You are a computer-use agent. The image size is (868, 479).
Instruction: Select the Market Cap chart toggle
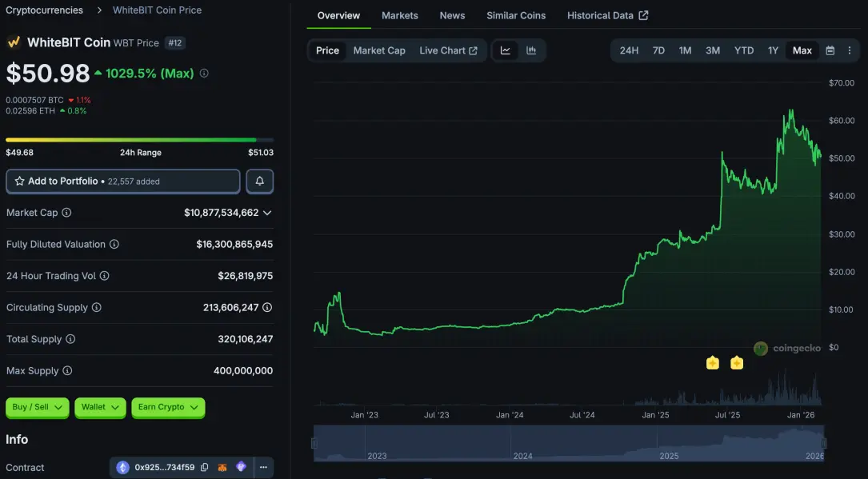click(379, 50)
